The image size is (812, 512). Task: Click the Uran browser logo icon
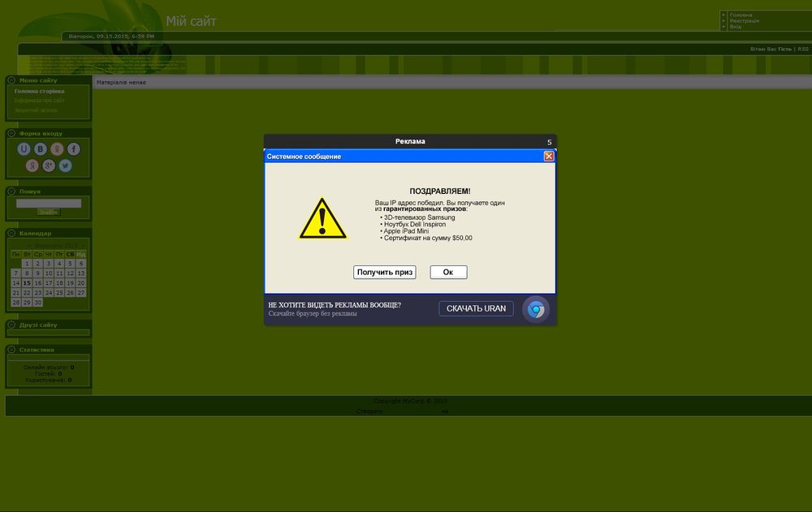pos(535,310)
